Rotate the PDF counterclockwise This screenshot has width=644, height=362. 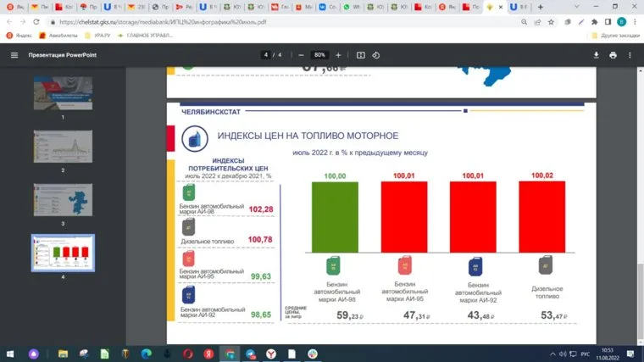click(x=376, y=55)
